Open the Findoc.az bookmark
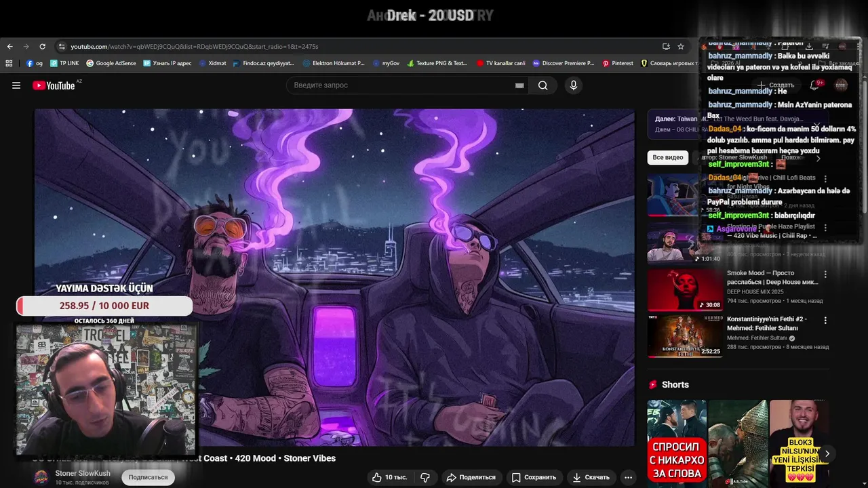Viewport: 868px width, 488px height. (x=263, y=63)
